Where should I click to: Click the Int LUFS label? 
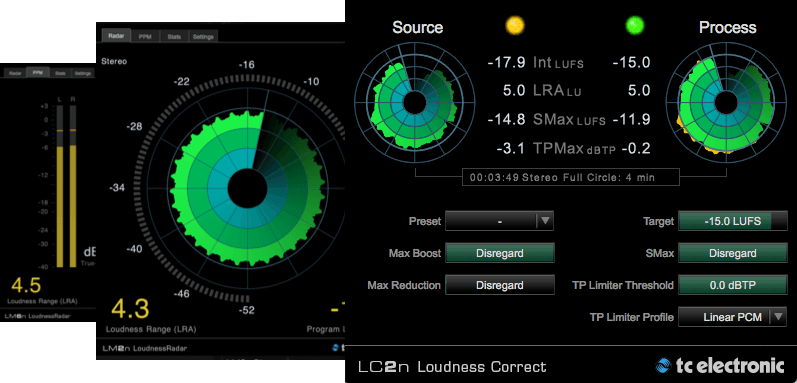pos(558,63)
